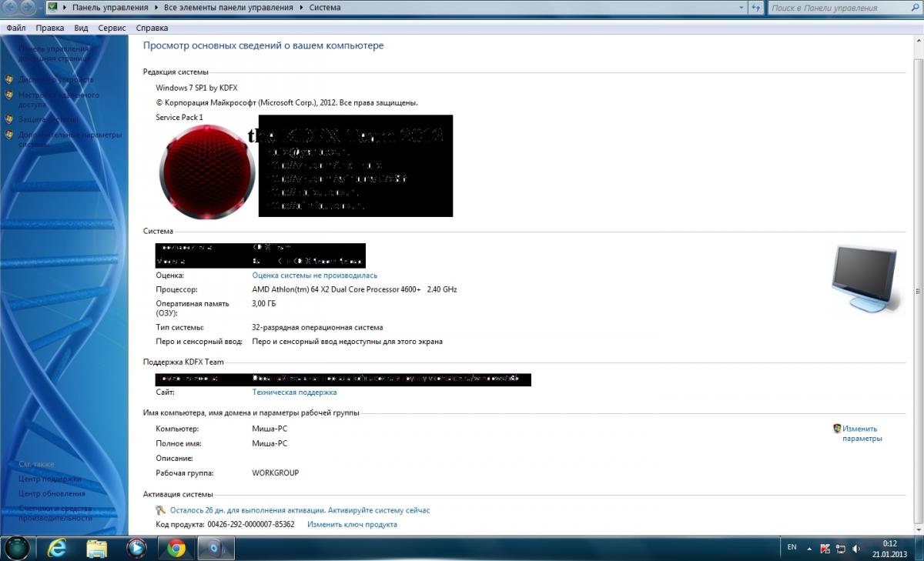Click the back navigation arrow

click(x=10, y=8)
